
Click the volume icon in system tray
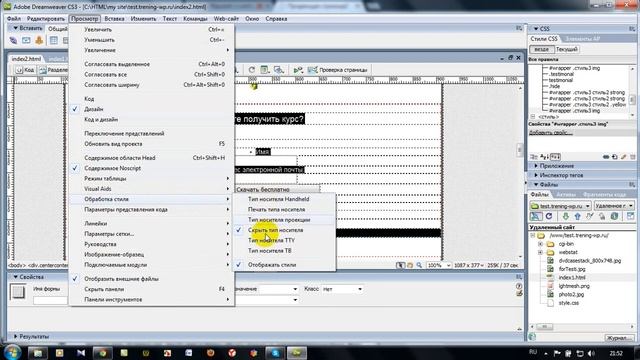pyautogui.click(x=591, y=353)
